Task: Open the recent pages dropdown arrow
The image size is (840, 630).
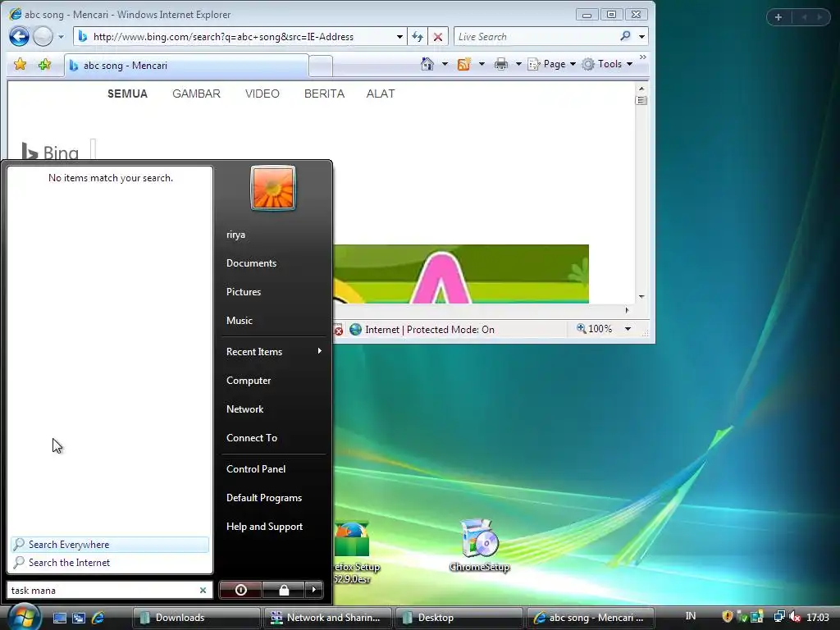Action: (61, 37)
